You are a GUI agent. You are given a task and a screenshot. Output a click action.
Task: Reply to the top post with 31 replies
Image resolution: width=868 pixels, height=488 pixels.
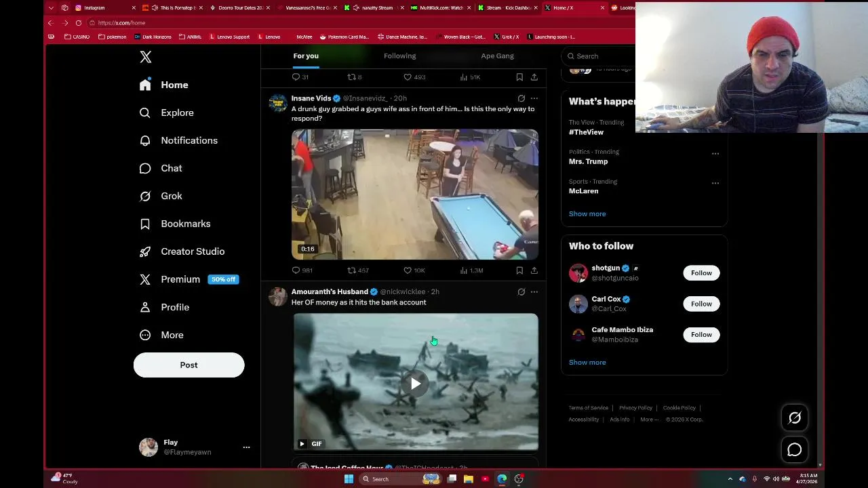[x=300, y=77]
